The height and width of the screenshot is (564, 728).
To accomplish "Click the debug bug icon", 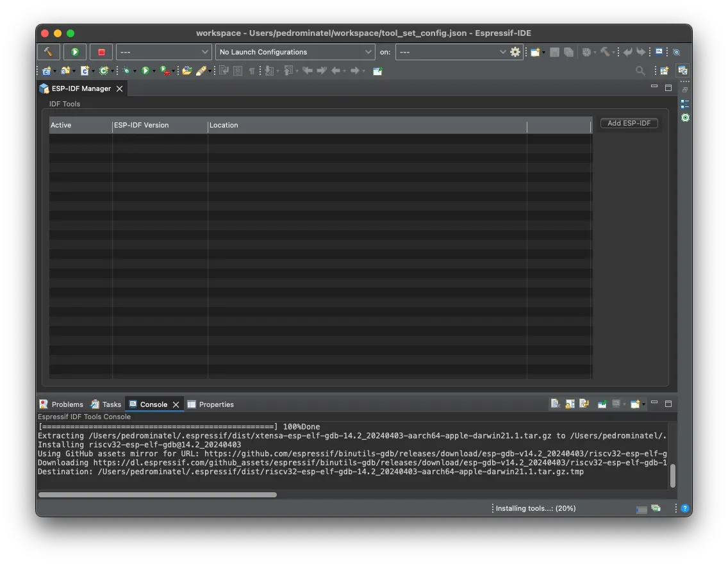I will coord(126,70).
